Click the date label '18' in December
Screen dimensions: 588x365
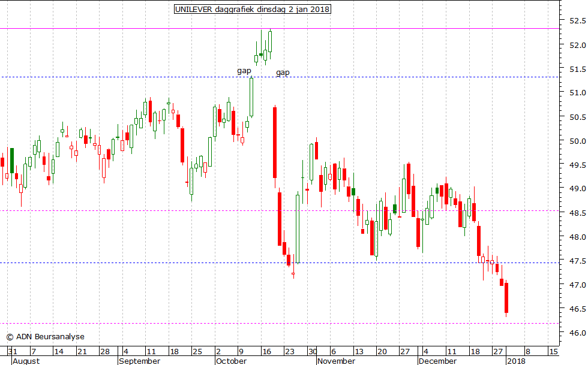pos(475,351)
